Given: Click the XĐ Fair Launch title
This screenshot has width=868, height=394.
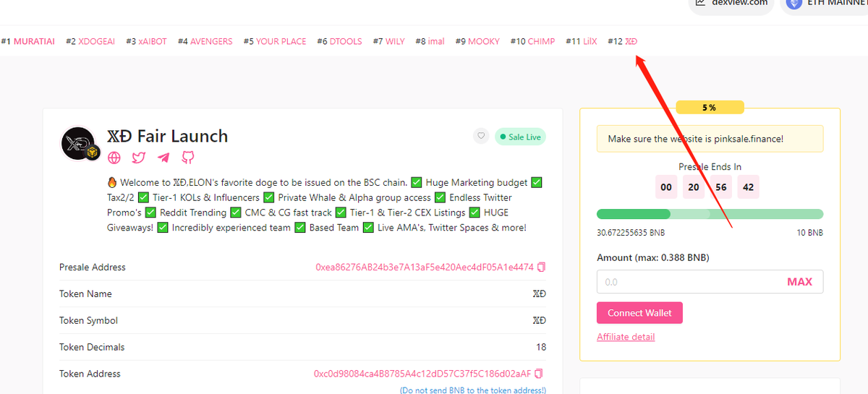Looking at the screenshot, I should (x=167, y=136).
